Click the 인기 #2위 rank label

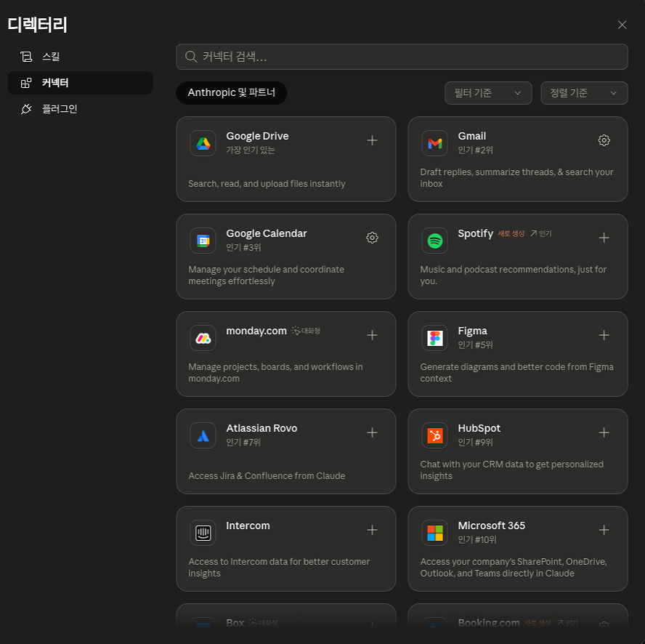tap(475, 150)
